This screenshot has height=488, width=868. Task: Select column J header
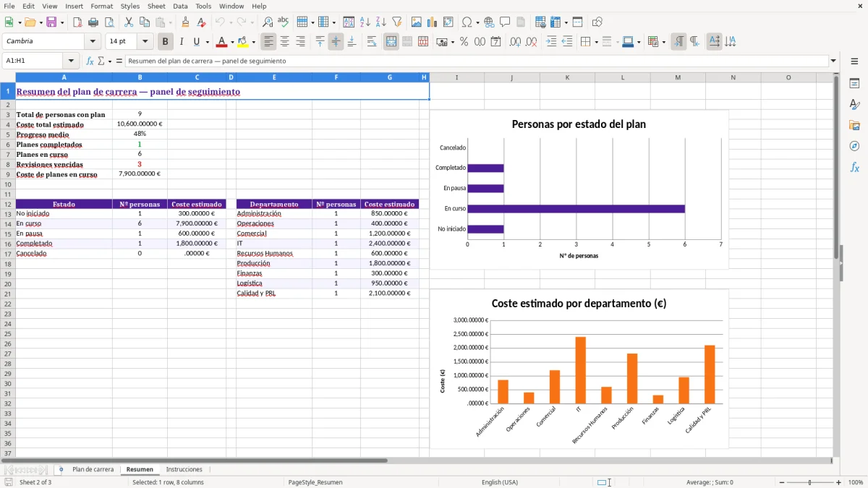point(511,77)
